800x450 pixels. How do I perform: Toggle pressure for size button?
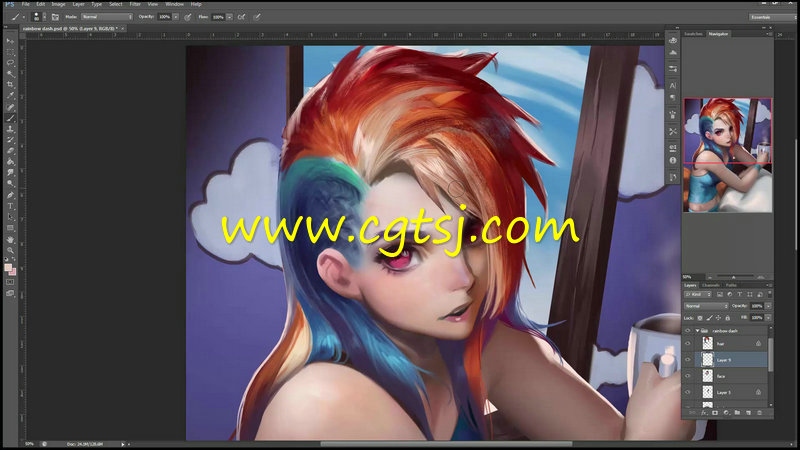pos(257,17)
